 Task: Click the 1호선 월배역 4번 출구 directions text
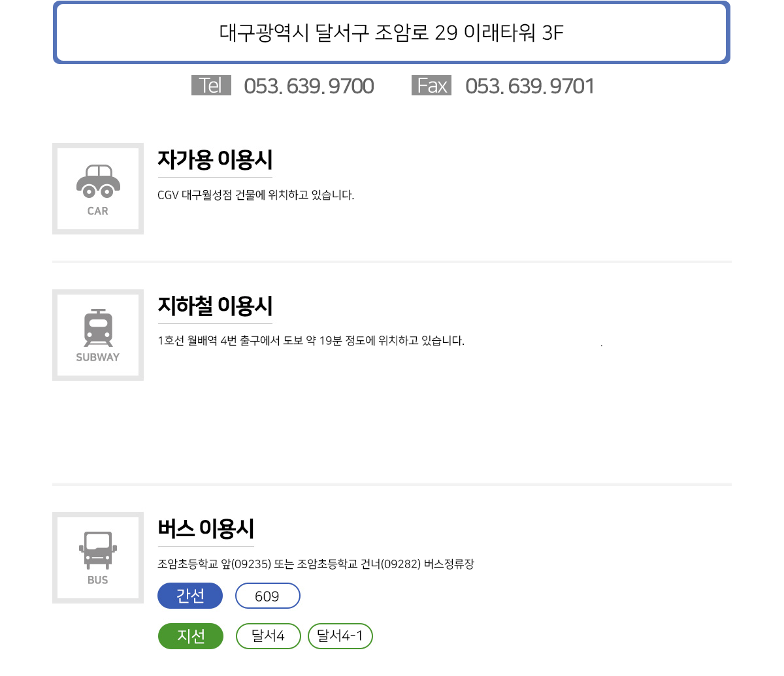pyautogui.click(x=311, y=340)
